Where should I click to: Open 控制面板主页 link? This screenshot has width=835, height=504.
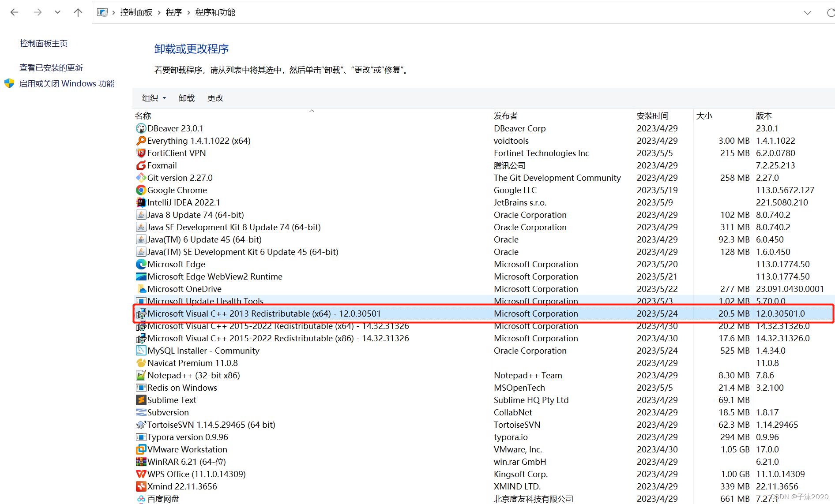tap(44, 43)
